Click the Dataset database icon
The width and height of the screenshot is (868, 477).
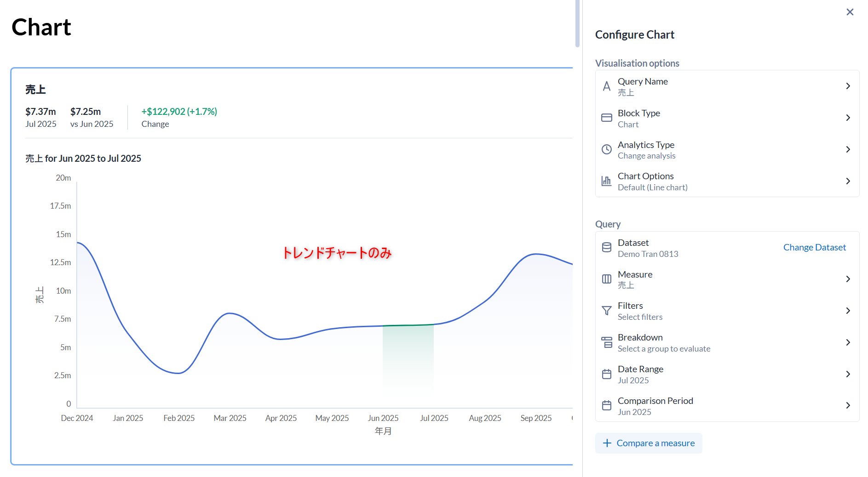pos(607,248)
